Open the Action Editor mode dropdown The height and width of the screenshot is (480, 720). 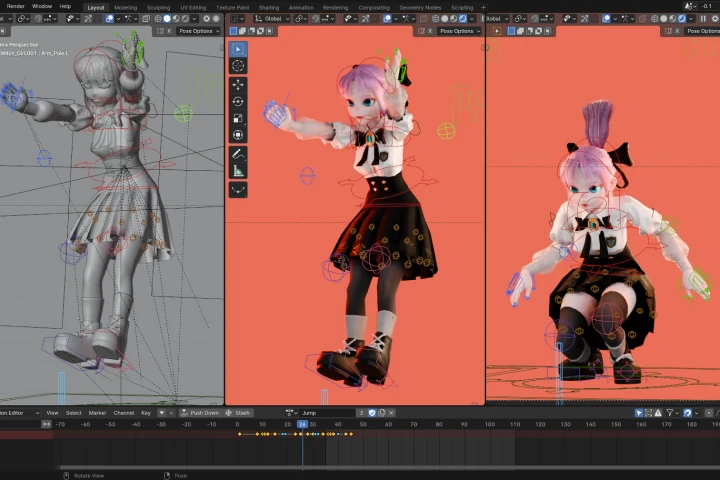click(20, 413)
